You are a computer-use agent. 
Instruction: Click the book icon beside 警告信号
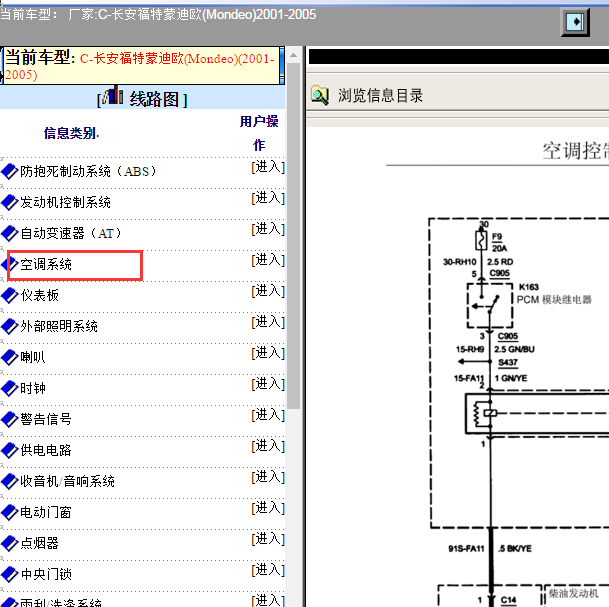(10, 419)
